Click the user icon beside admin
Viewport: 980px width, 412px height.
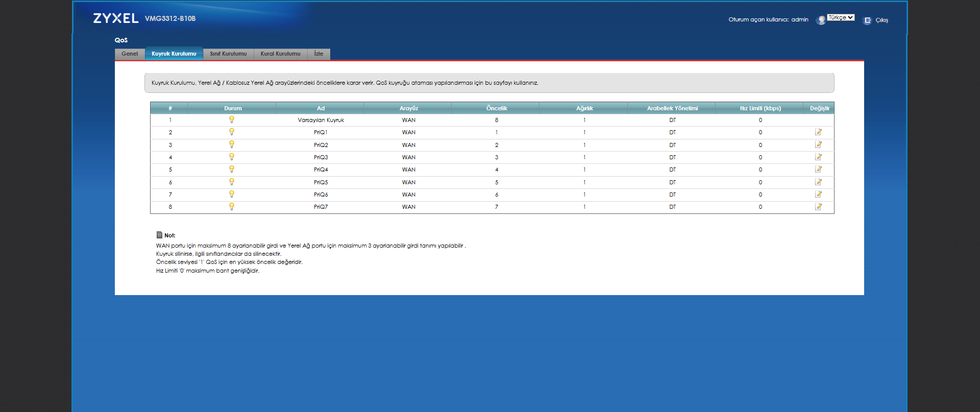pos(820,20)
